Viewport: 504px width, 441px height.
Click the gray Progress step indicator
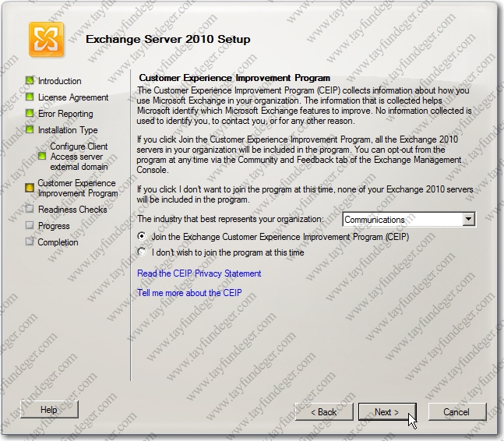click(x=30, y=225)
